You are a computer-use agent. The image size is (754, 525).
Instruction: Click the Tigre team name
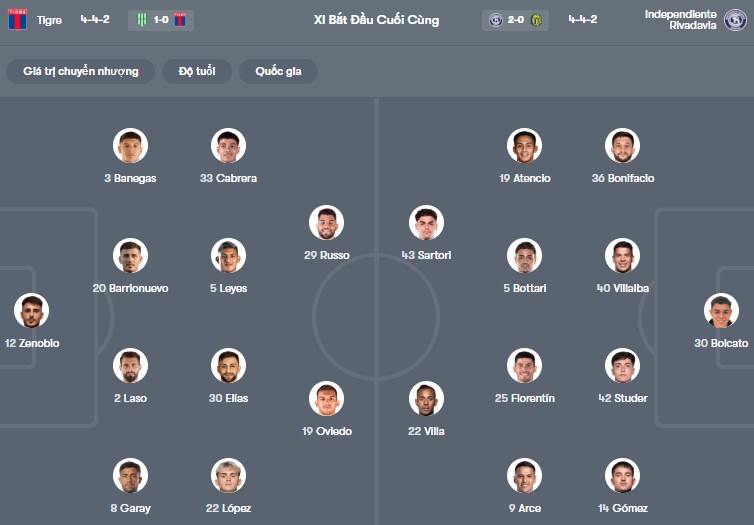pyautogui.click(x=49, y=20)
